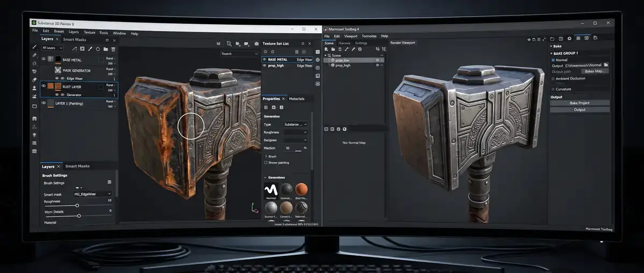Viewport: 644px width, 273px height.
Task: Click the magnifier icon above Substance viewport
Action: point(229,43)
